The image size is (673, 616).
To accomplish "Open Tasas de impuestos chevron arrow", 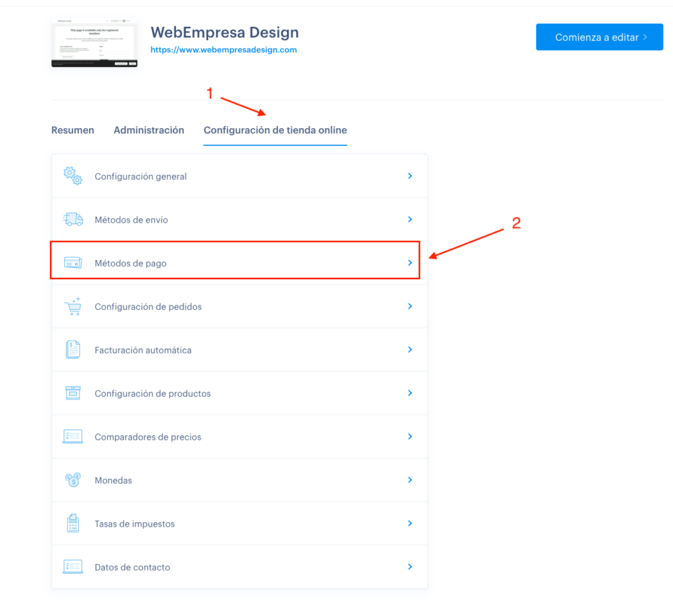I will (410, 523).
